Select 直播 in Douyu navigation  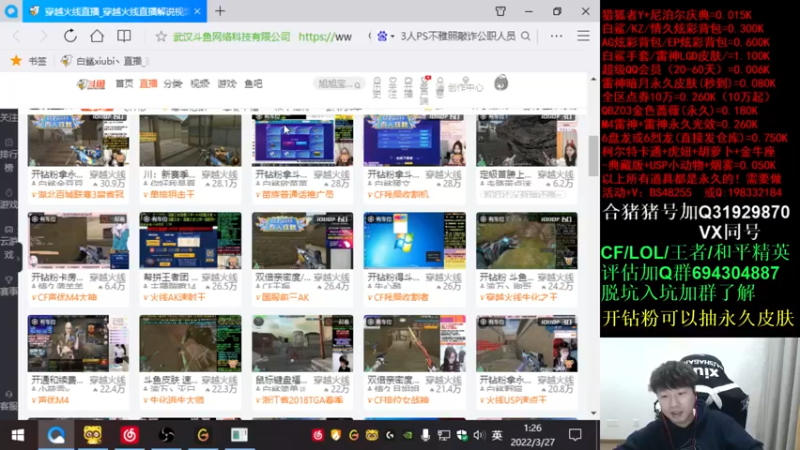(x=148, y=84)
